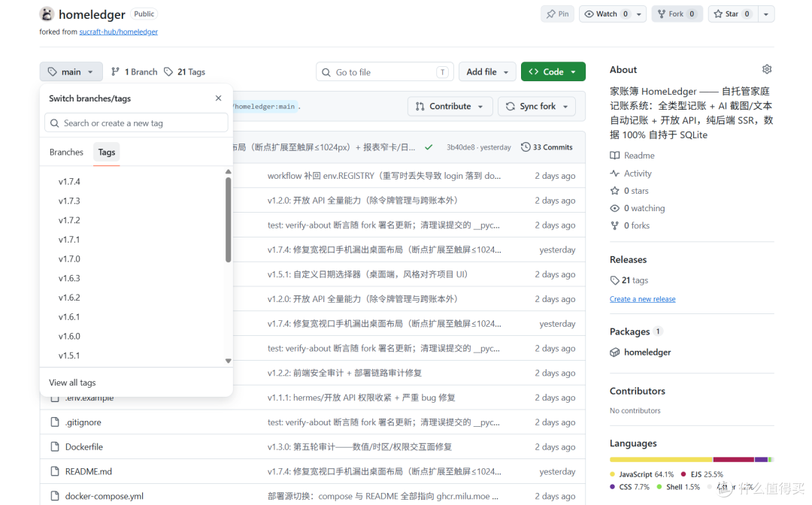Open the 21 Tags page
The image size is (812, 505).
coord(184,72)
